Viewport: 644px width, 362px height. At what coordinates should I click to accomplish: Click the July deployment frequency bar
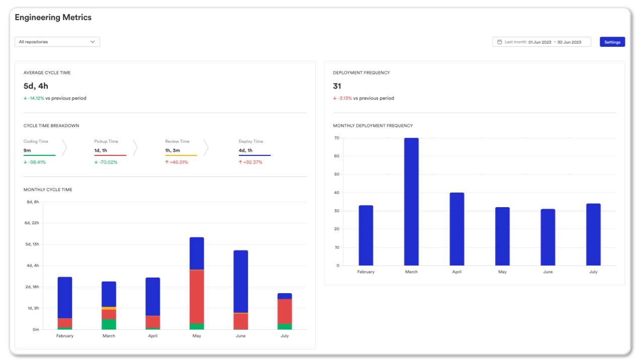(593, 234)
